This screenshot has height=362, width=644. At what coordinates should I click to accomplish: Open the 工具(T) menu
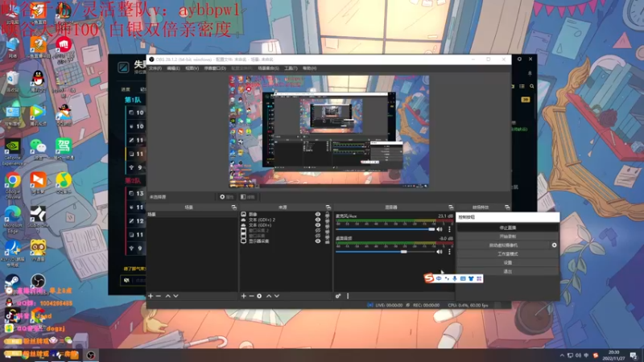pyautogui.click(x=291, y=68)
